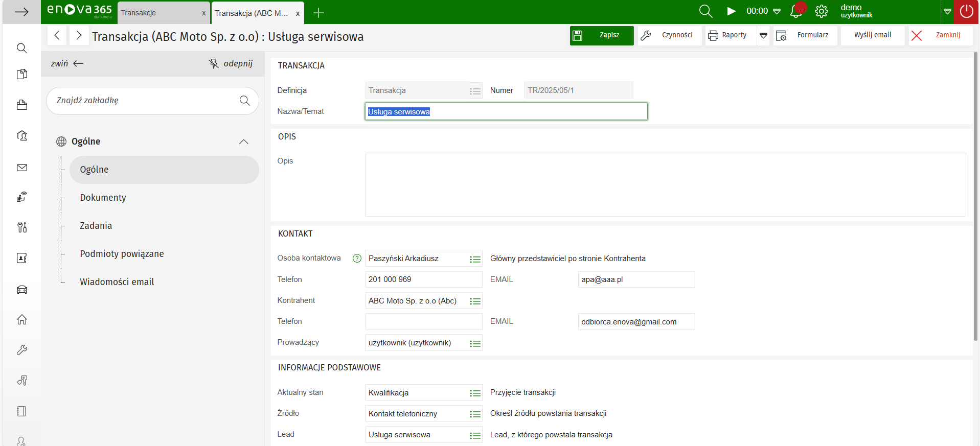Click the red power logout icon
Image resolution: width=980 pixels, height=446 pixels.
(966, 12)
